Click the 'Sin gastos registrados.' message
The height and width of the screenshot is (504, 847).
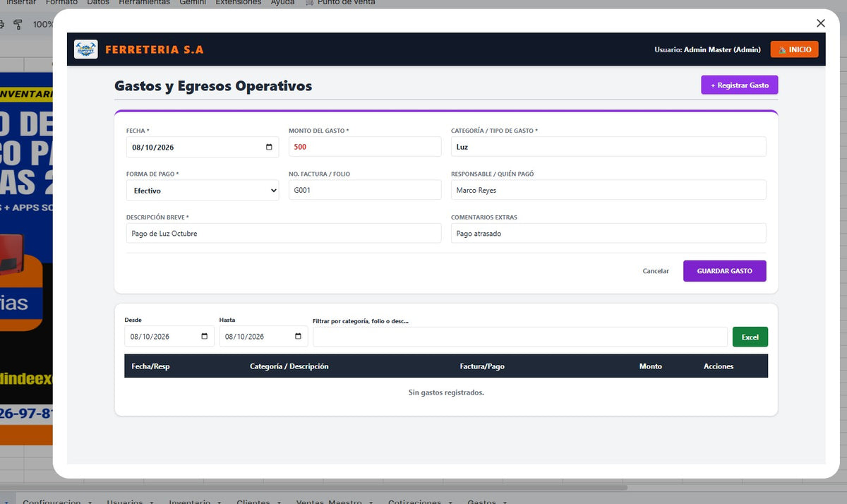pos(446,392)
